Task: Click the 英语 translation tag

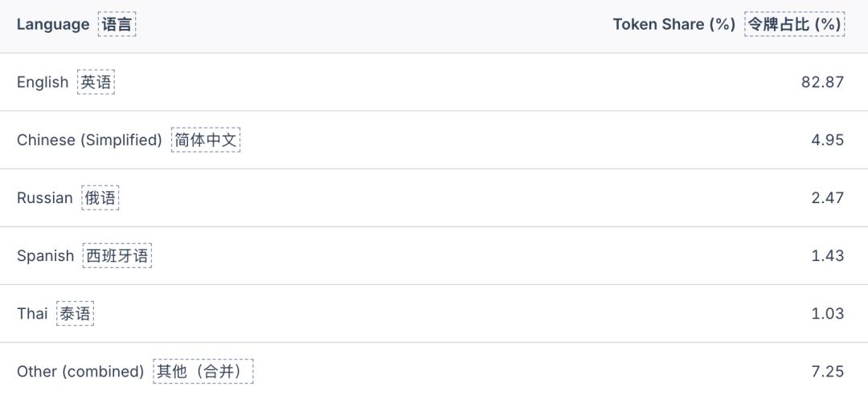Action: [x=96, y=82]
